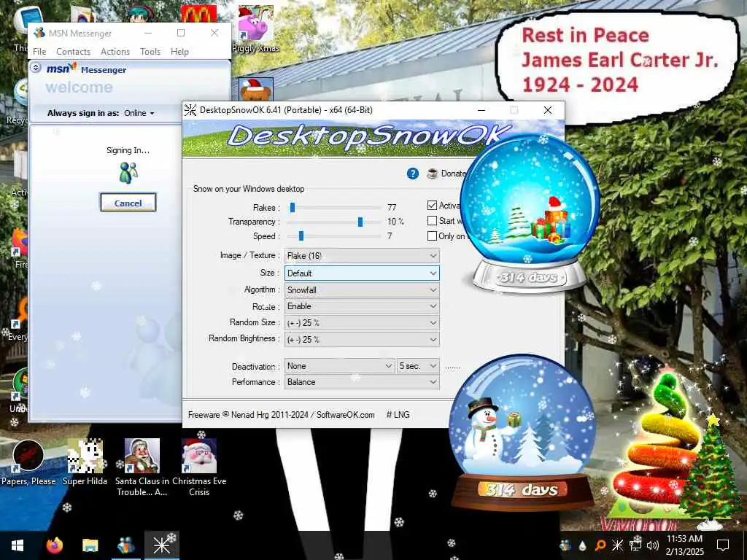Click the dotted options button beside 5 sec.
The width and height of the screenshot is (747, 560).
[x=452, y=367]
